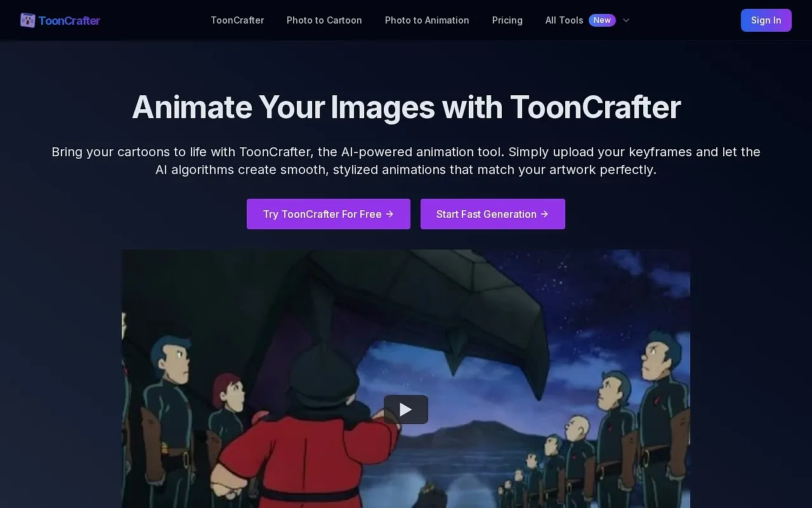Image resolution: width=812 pixels, height=508 pixels.
Task: Click the ToonCrafter logo icon
Action: (x=28, y=20)
